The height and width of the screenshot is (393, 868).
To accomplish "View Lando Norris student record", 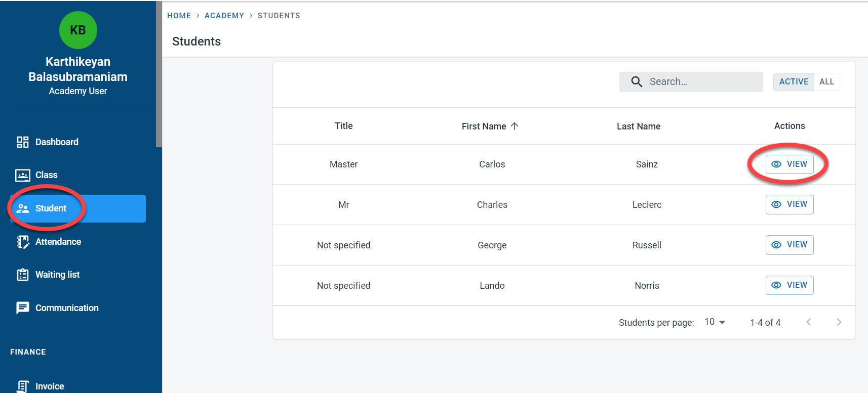I will pos(789,285).
